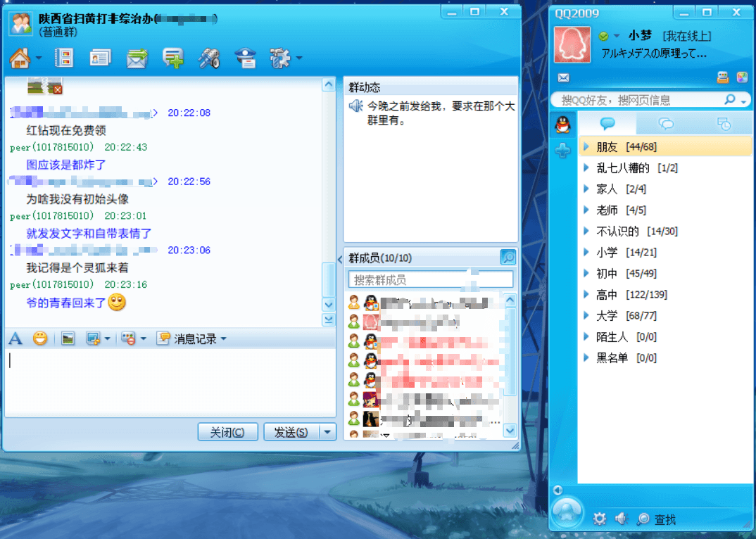Click the 搜索群成员 search field
Screen dimensions: 756x539
click(430, 279)
